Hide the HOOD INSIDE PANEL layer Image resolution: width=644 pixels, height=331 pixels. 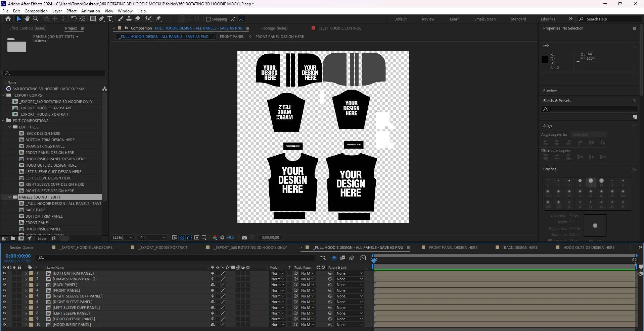tap(4, 325)
